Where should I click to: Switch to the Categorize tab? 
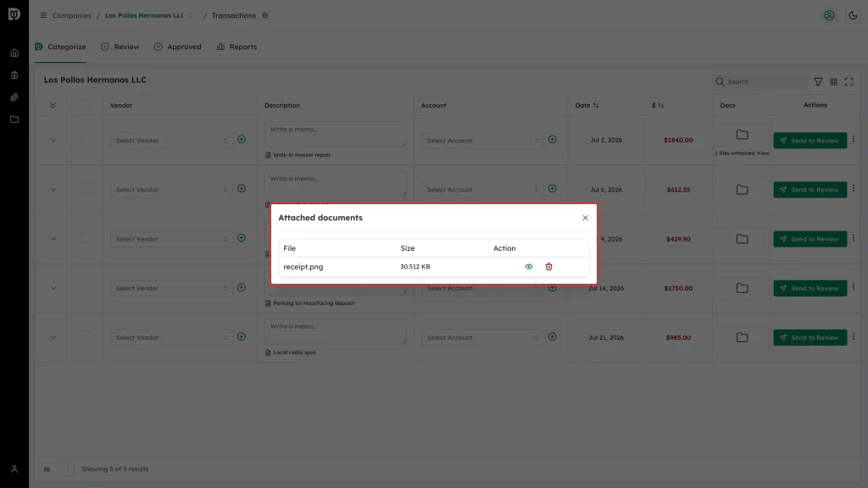point(60,47)
